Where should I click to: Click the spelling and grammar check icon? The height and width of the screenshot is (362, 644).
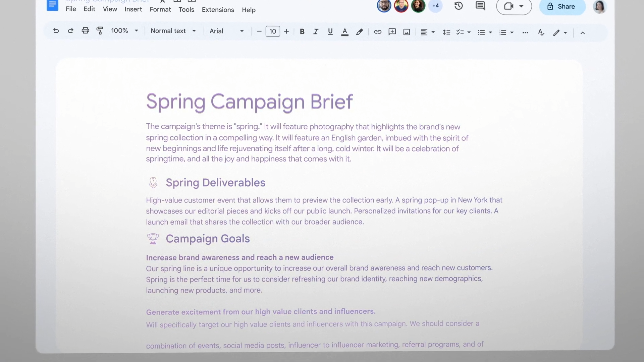541,32
